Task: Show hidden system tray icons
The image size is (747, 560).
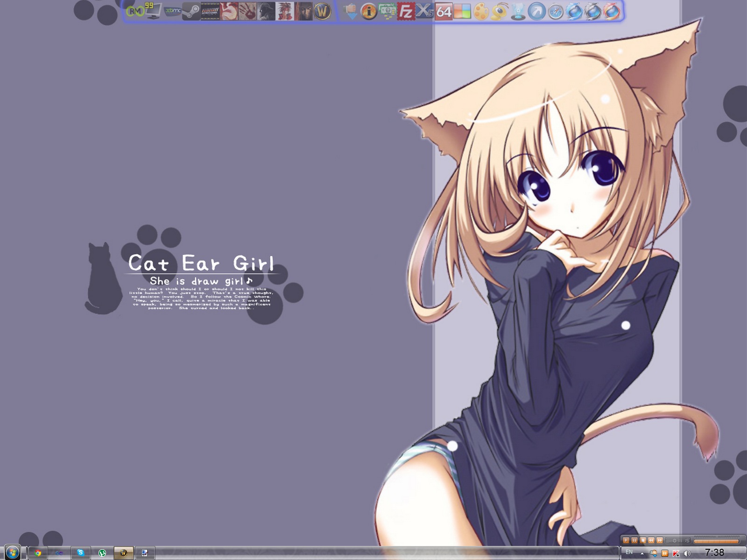Action: pos(642,553)
